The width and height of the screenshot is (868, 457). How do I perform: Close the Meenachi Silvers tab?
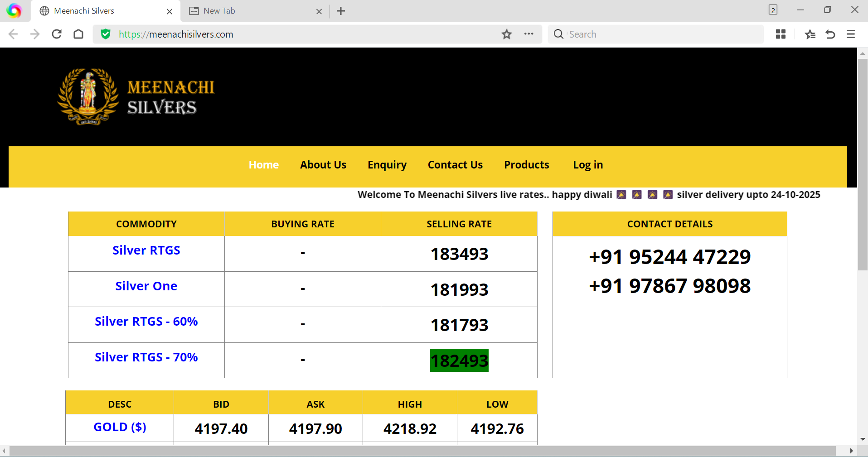point(170,11)
